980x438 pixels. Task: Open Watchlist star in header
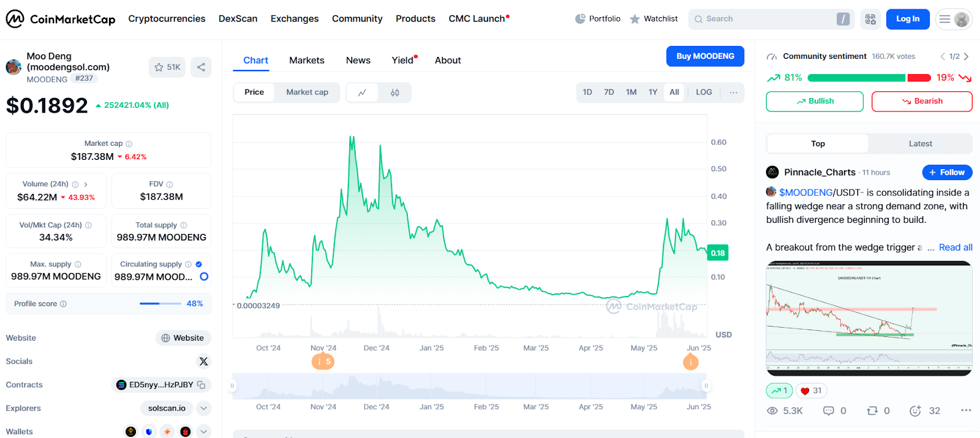tap(635, 19)
